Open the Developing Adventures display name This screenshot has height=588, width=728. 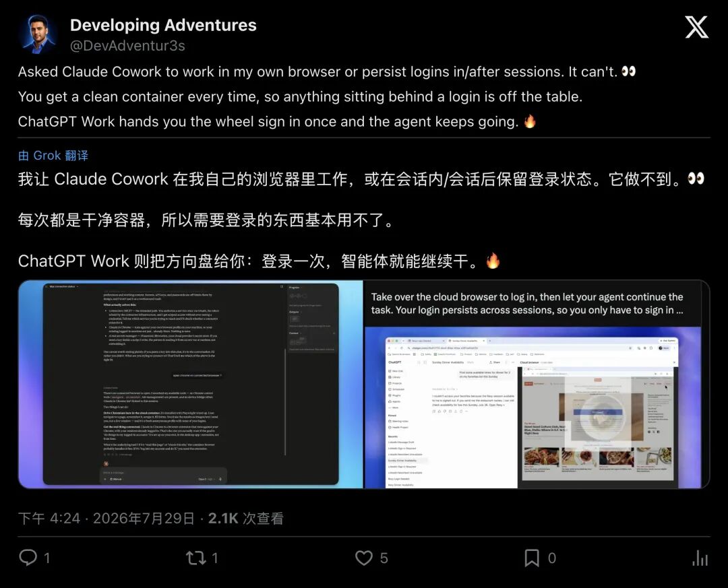163,25
